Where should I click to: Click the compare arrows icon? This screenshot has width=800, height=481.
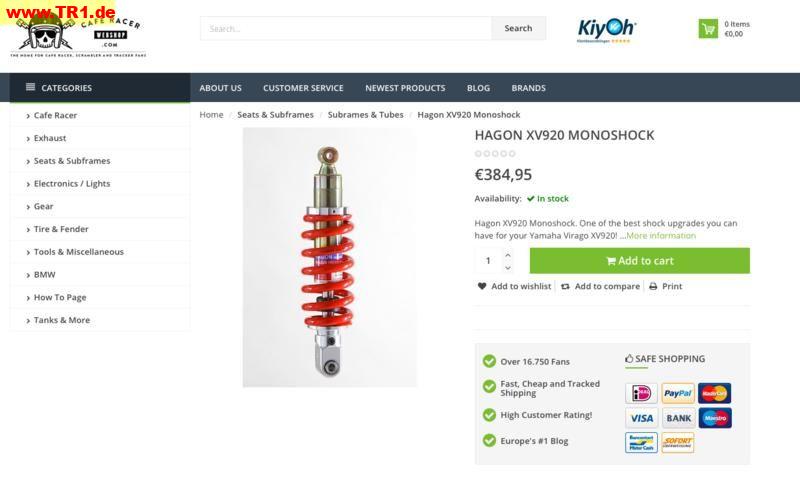coord(565,287)
